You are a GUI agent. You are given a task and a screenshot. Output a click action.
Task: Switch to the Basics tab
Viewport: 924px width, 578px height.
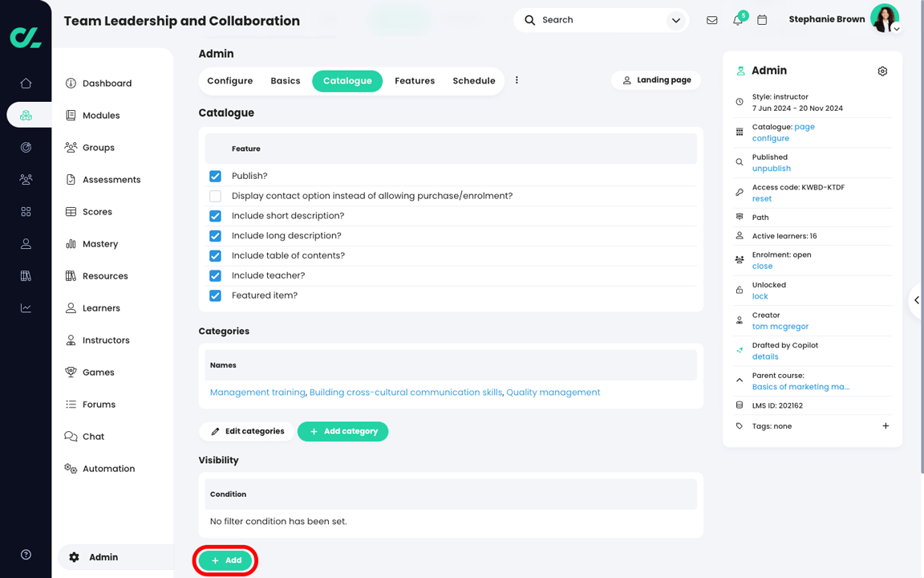coord(286,81)
